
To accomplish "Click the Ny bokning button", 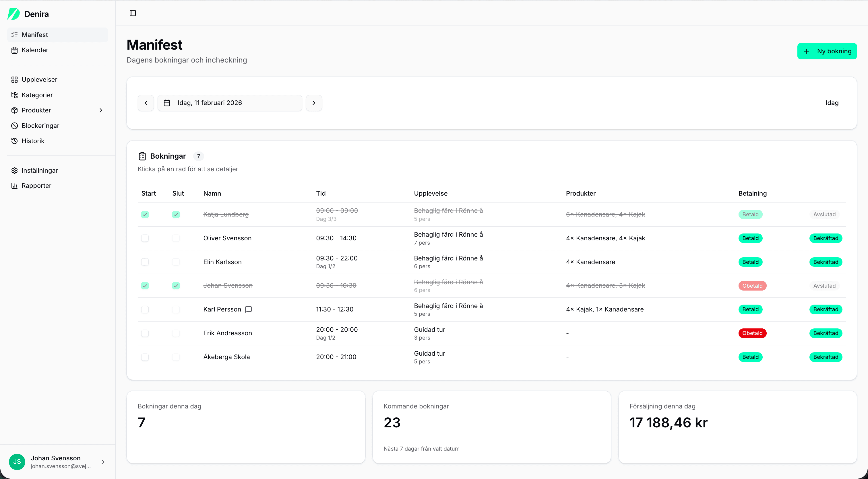I will point(827,51).
